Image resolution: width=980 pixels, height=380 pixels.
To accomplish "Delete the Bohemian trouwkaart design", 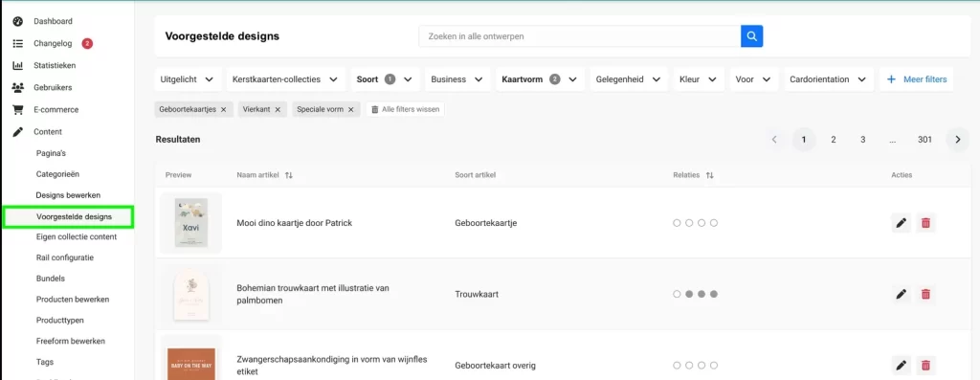I will (x=925, y=294).
